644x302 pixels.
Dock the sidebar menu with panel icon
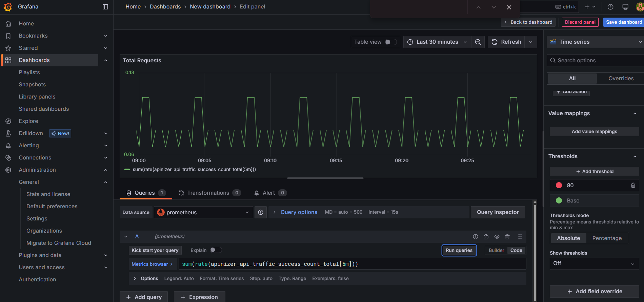pos(105,7)
